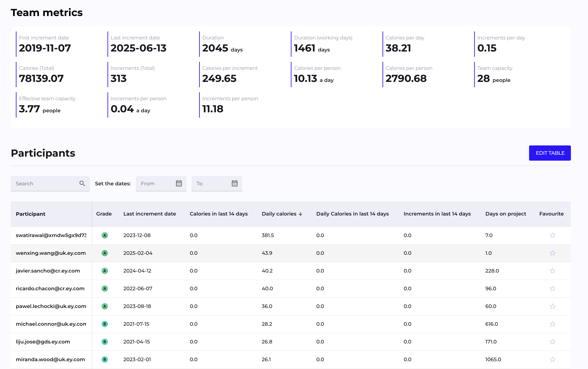Click the Grade column header

pos(104,214)
